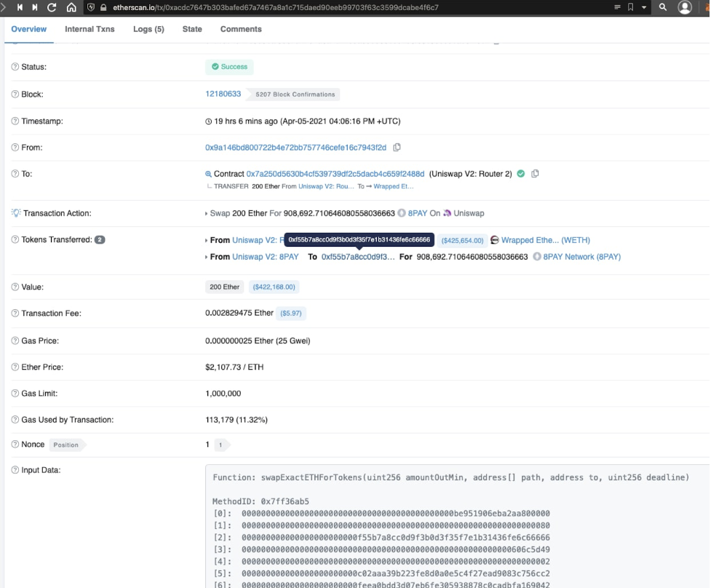Viewport: 711px width, 588px height.
Task: Open 8PAY Network (8PAY) token link
Action: click(581, 257)
